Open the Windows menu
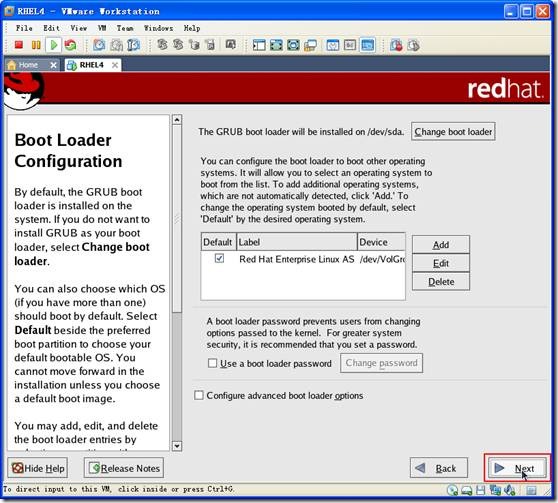558x503 pixels. tap(158, 28)
